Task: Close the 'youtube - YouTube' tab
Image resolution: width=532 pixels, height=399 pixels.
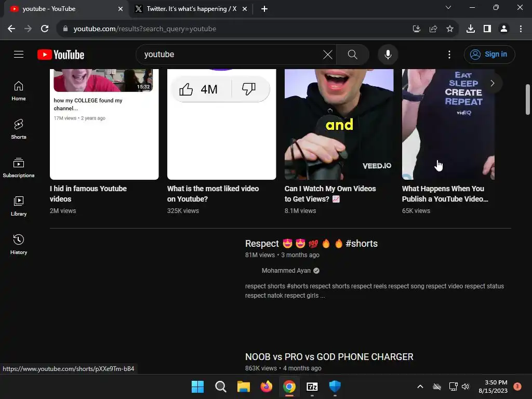Action: [121, 9]
